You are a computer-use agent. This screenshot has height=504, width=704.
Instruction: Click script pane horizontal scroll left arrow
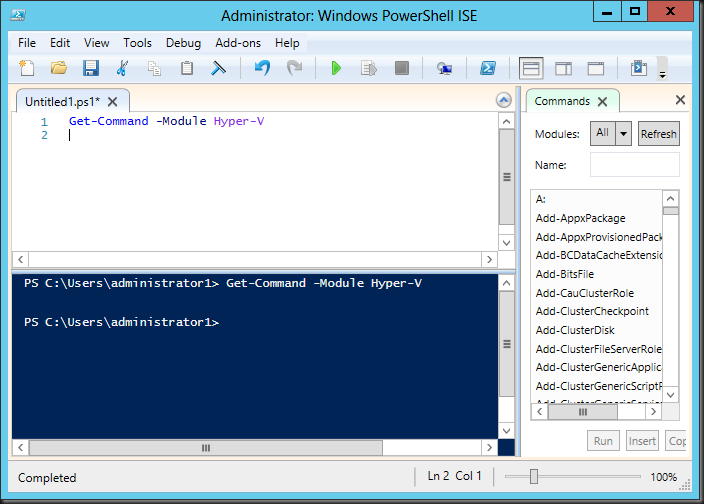[x=20, y=259]
